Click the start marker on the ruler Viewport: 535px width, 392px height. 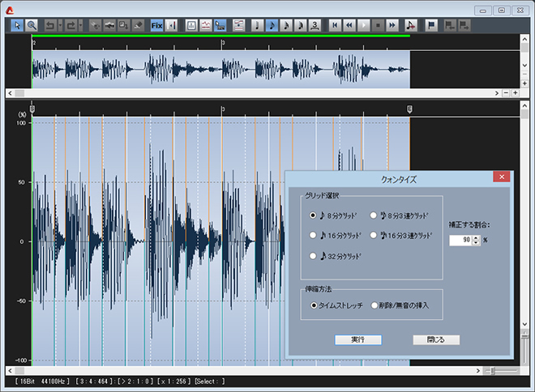click(x=32, y=109)
